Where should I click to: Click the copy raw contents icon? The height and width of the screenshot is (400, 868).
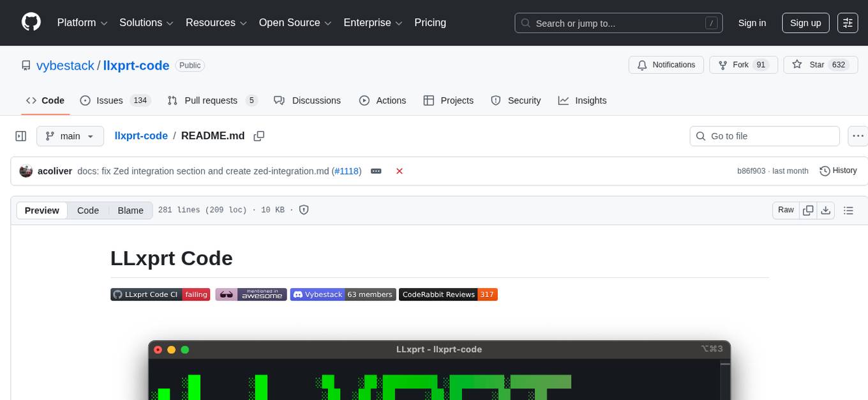pos(807,210)
